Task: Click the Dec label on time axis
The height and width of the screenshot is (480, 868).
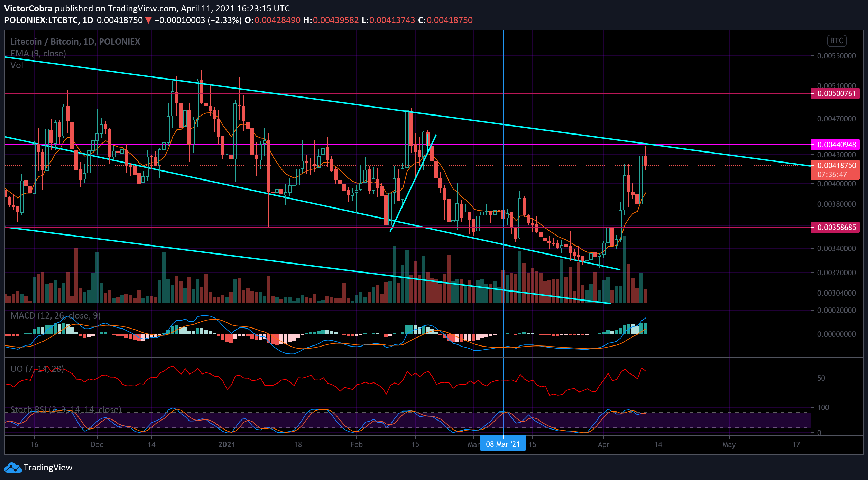Action: (x=97, y=445)
